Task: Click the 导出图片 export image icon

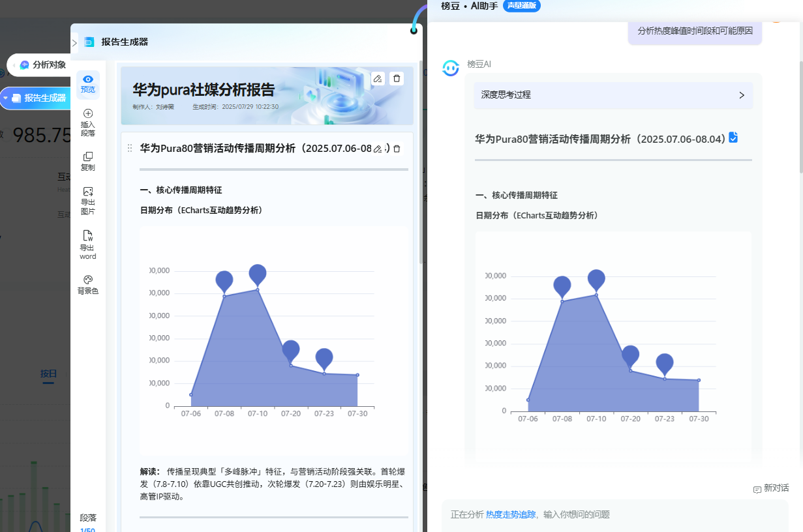Action: 88,192
